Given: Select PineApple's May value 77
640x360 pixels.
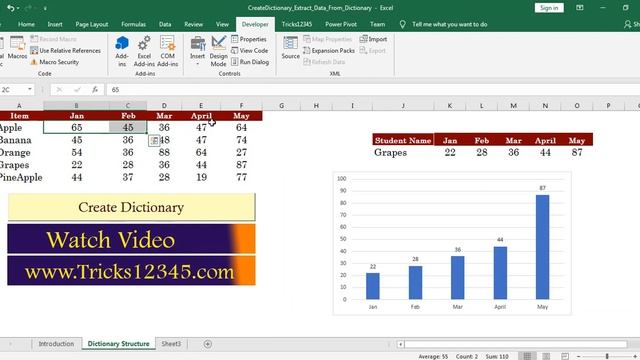Looking at the screenshot, I should pyautogui.click(x=241, y=178).
